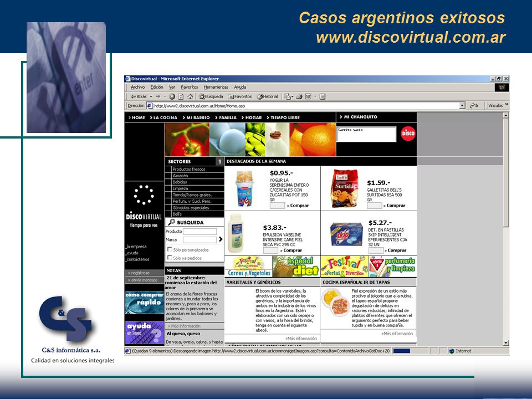Open the Búsqueda search toolbar button

211,96
